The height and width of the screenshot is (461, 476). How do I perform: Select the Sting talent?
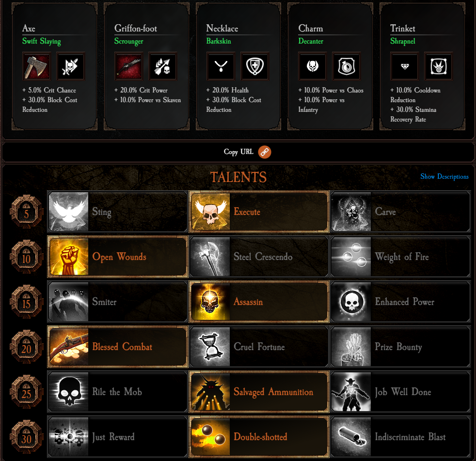pyautogui.click(x=117, y=212)
